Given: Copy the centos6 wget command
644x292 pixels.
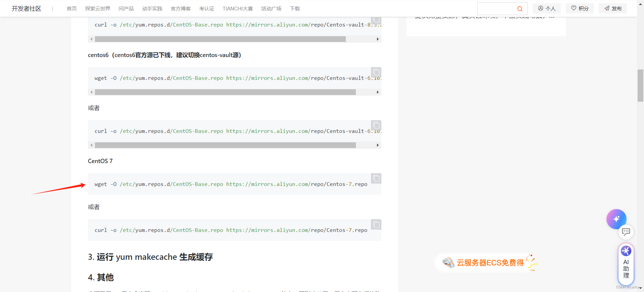Looking at the screenshot, I should coord(376,72).
